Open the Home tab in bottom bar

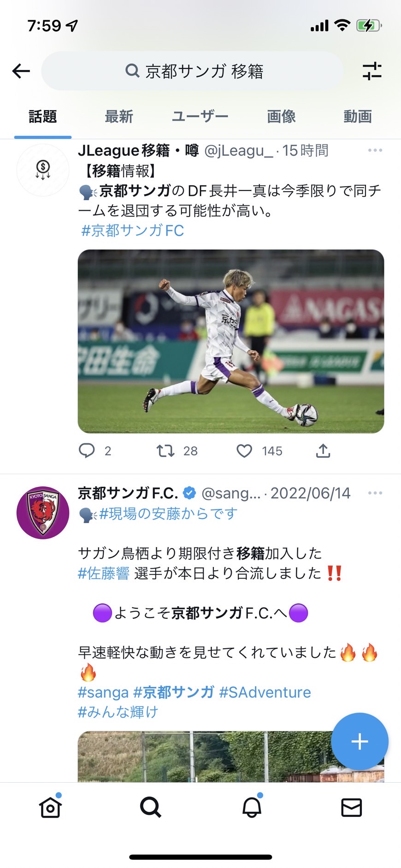(x=50, y=807)
